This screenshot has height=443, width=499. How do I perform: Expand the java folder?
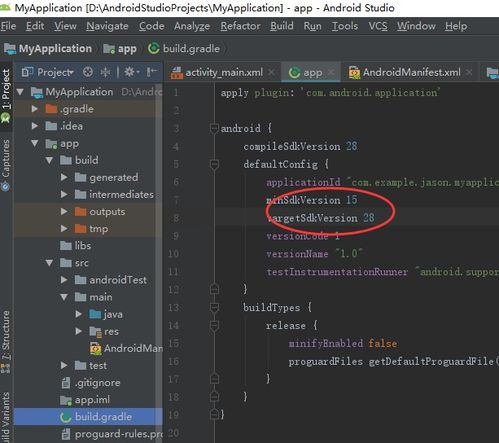point(79,314)
